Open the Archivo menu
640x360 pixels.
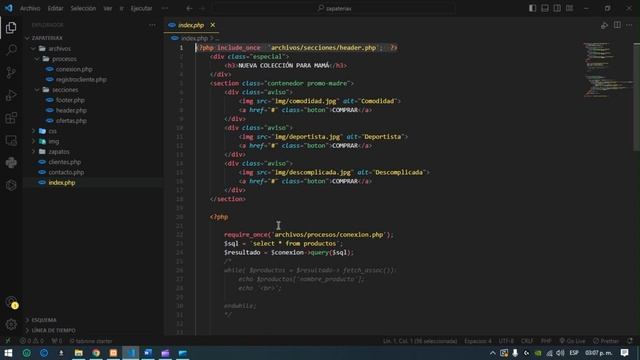pyautogui.click(x=30, y=8)
